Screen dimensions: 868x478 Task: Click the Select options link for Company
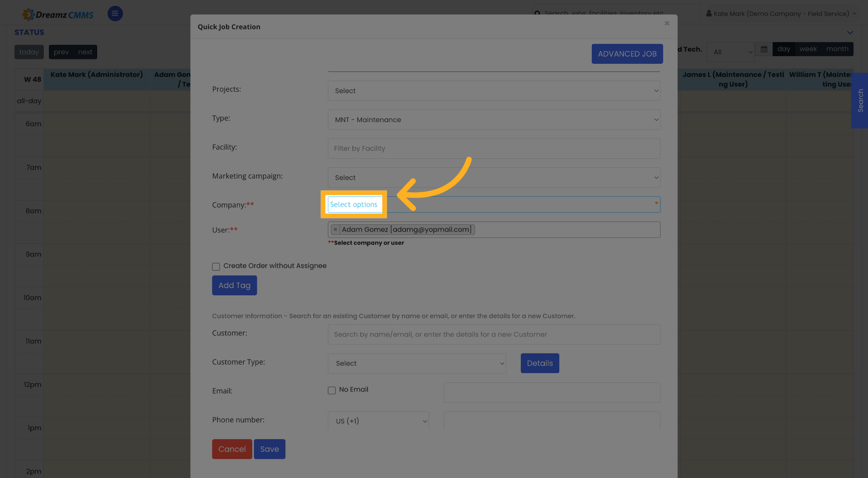(x=354, y=204)
